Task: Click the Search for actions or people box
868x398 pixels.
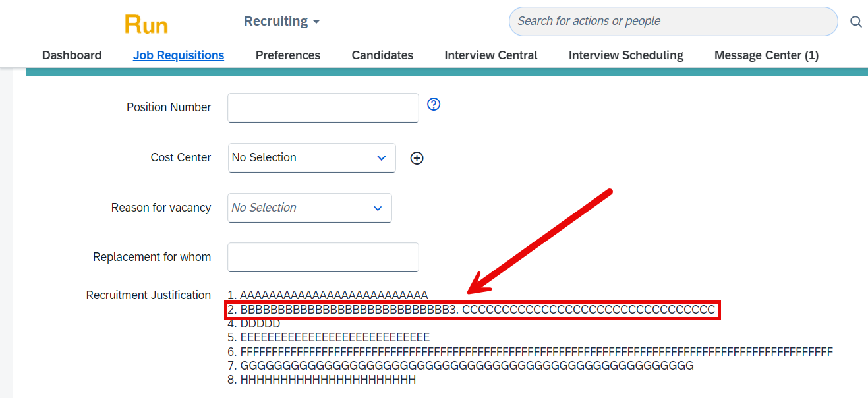Action: tap(673, 21)
